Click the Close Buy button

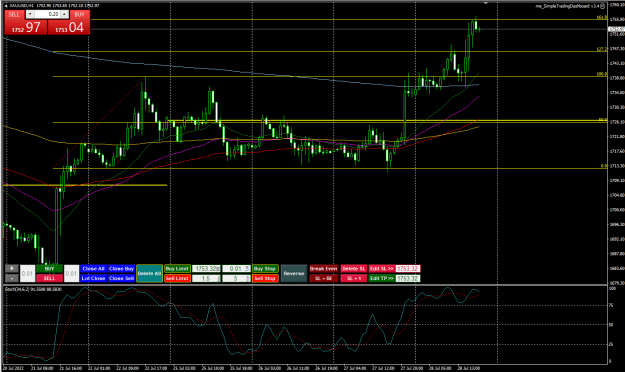(121, 269)
